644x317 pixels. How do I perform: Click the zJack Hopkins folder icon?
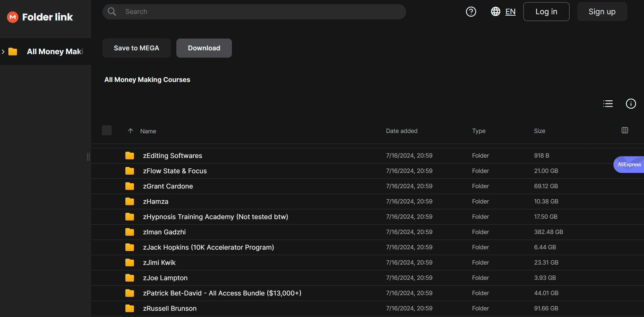[x=129, y=247]
